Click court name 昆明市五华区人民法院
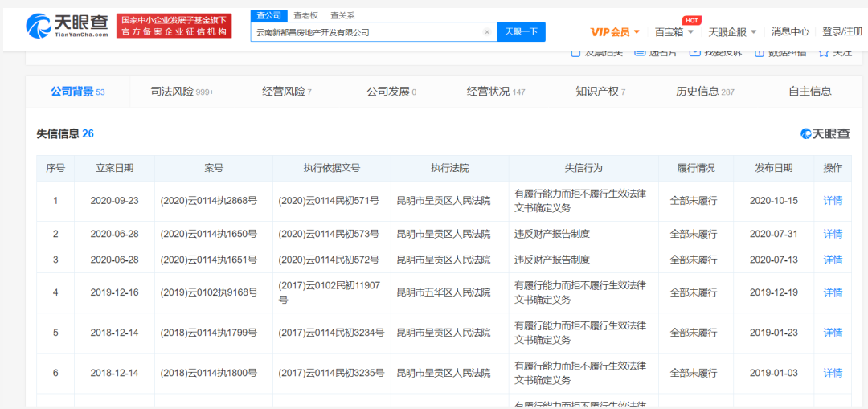Viewport: 868px width, 409px height. tap(444, 292)
